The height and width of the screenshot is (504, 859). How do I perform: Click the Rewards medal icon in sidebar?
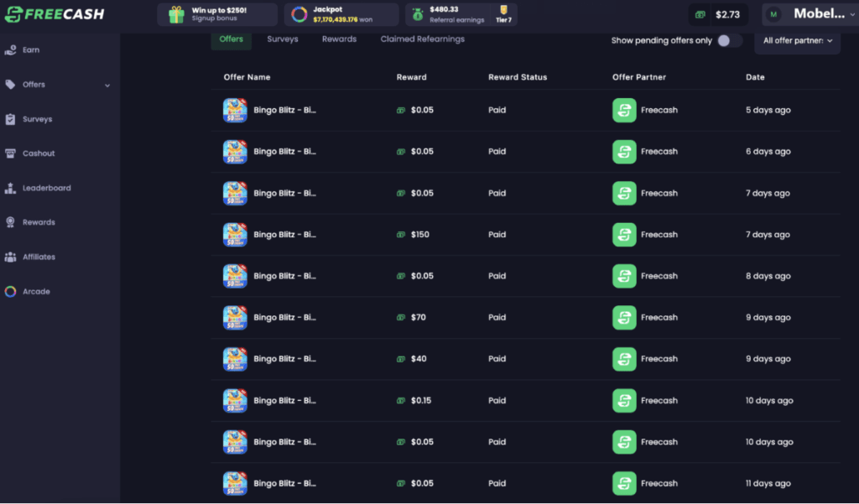10,222
